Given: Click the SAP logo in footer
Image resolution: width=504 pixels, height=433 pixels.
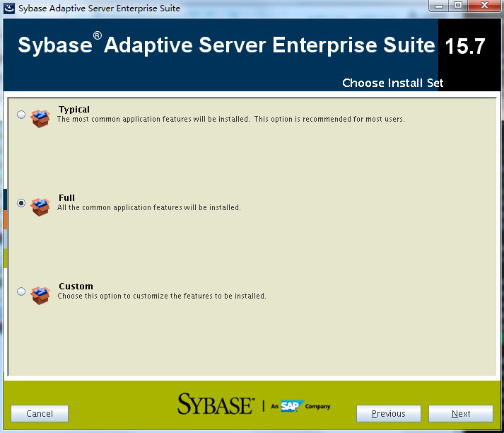Looking at the screenshot, I should (291, 405).
